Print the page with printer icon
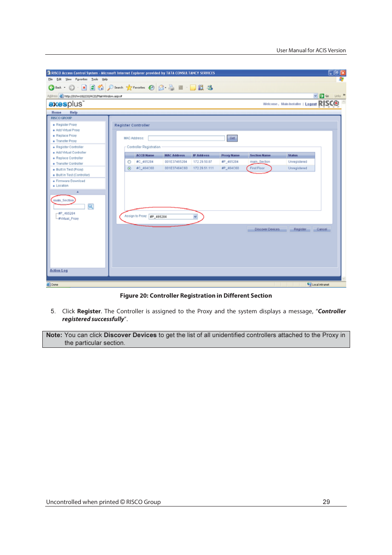The image size is (392, 555). (171, 88)
